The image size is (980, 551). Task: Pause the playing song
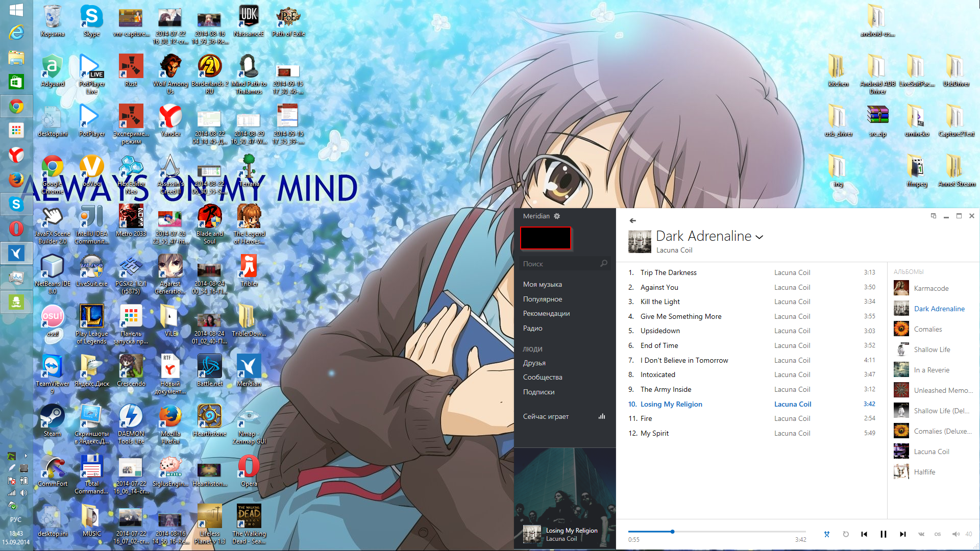pos(883,534)
